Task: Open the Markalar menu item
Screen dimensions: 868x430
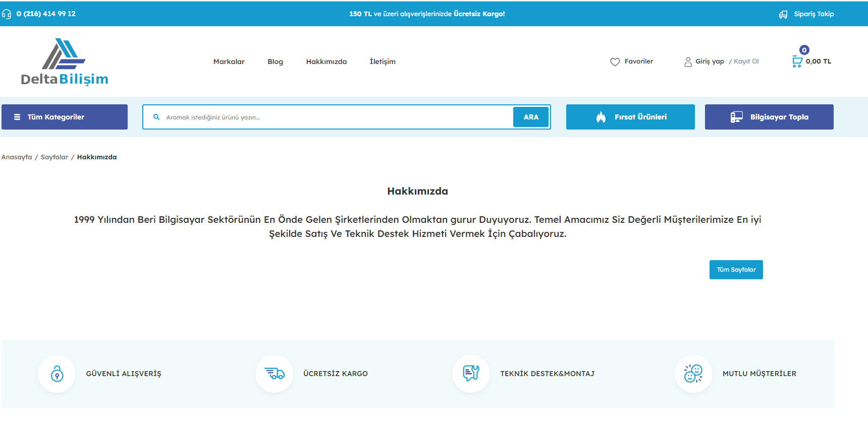Action: click(229, 62)
